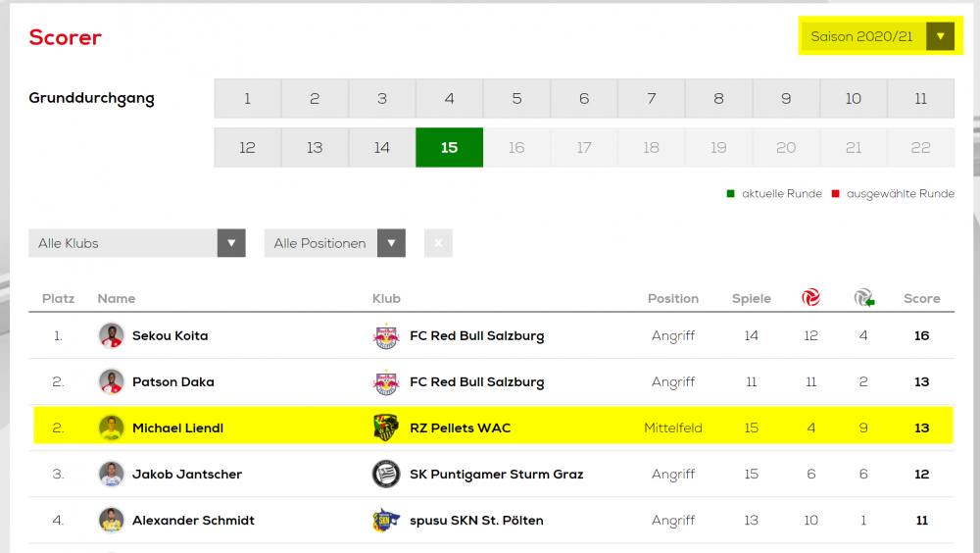This screenshot has height=553, width=980.
Task: Select round 15 tab
Action: click(x=450, y=148)
